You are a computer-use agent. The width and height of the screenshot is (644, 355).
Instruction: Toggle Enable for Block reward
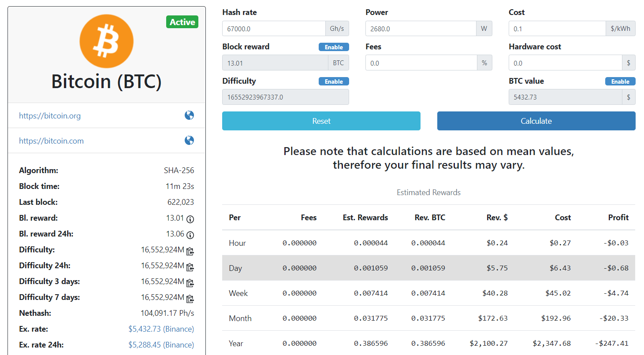334,47
